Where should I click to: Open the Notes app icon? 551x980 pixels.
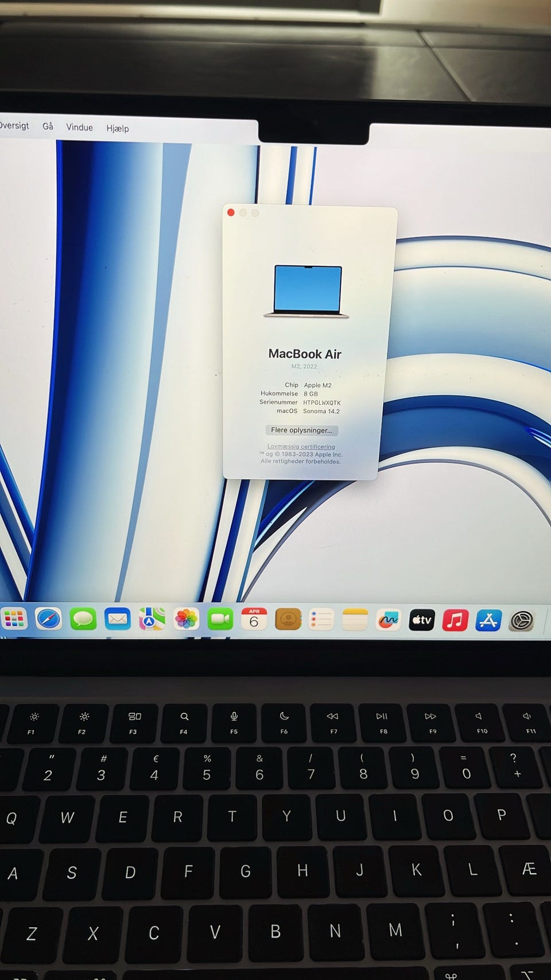(x=355, y=620)
